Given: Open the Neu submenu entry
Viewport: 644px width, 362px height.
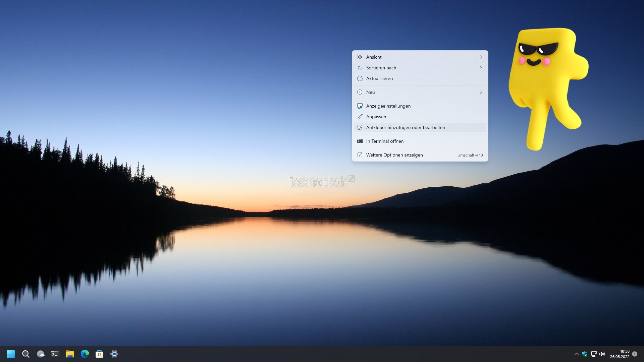Looking at the screenshot, I should click(x=420, y=92).
